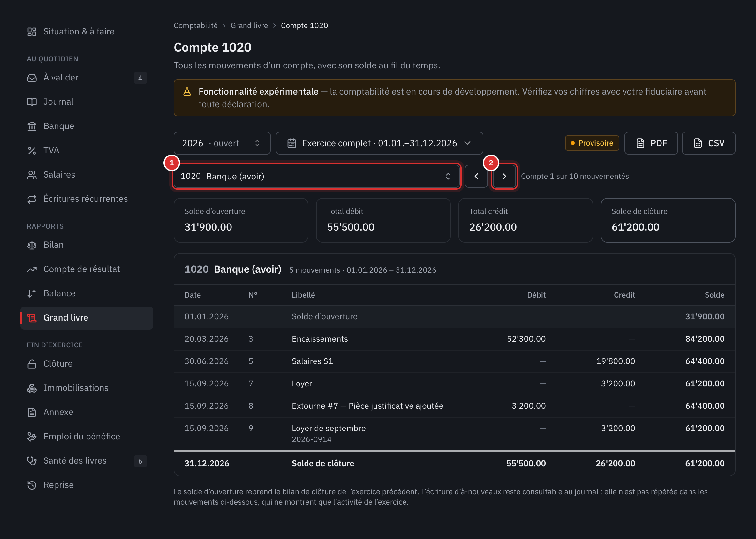Click the Santé des livres stethoscope icon
756x539 pixels.
tap(32, 461)
